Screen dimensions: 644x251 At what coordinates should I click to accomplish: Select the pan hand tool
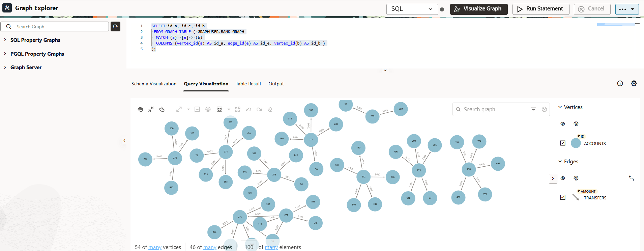click(140, 109)
